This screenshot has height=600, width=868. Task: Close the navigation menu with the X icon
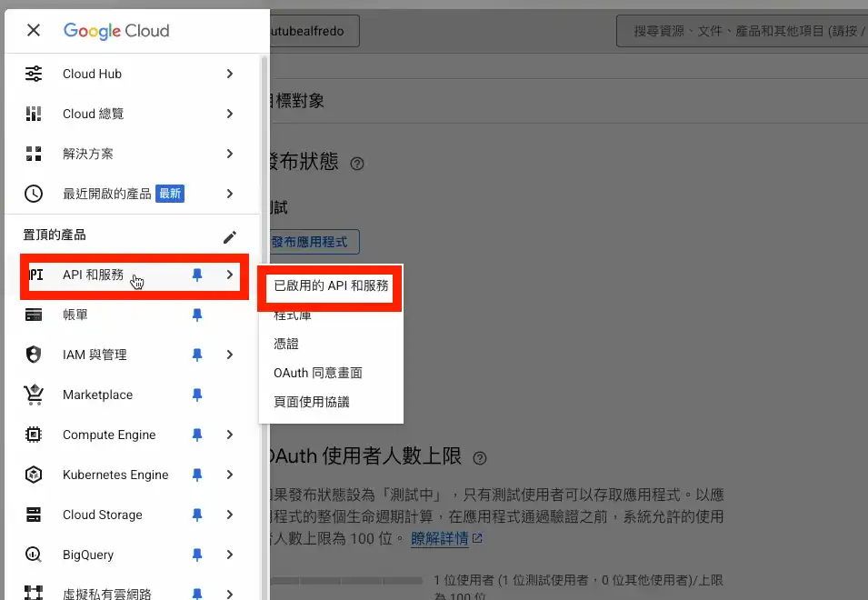[x=34, y=30]
